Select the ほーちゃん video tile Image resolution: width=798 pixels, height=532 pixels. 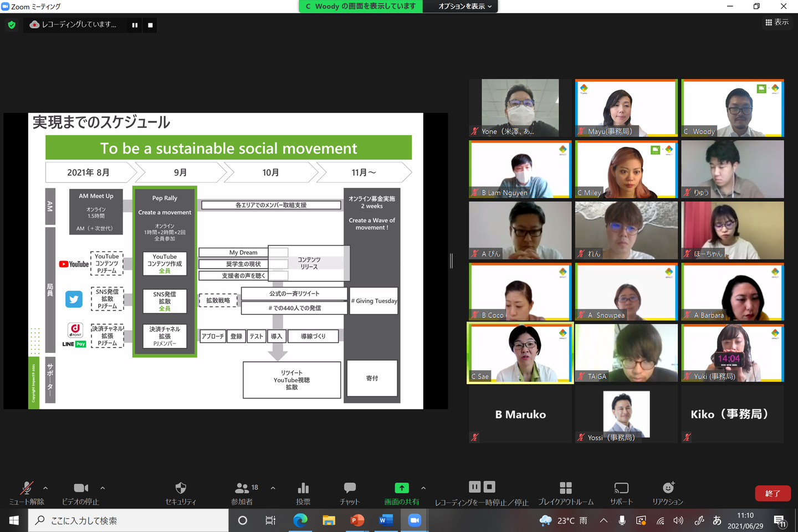pos(733,231)
